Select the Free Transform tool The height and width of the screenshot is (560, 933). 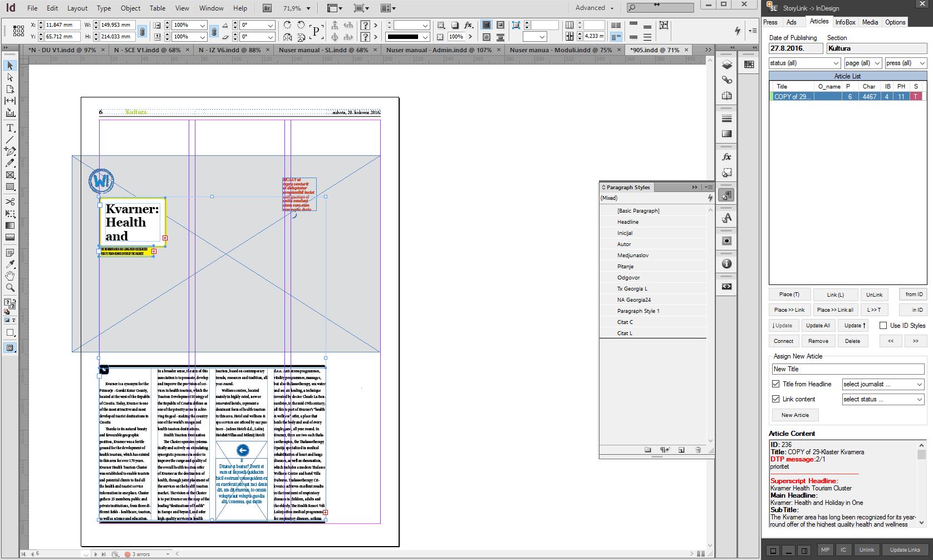point(10,213)
